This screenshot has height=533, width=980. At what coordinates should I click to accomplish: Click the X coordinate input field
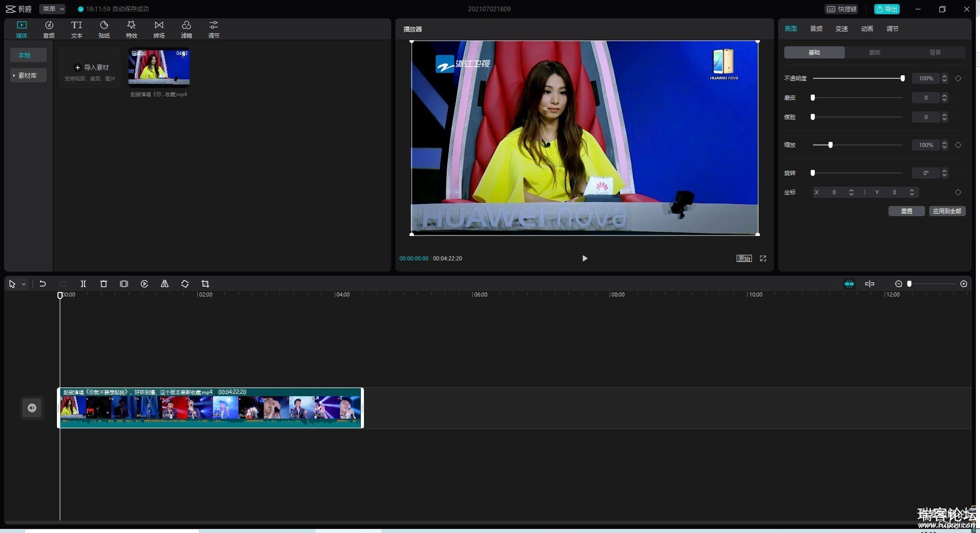(834, 192)
